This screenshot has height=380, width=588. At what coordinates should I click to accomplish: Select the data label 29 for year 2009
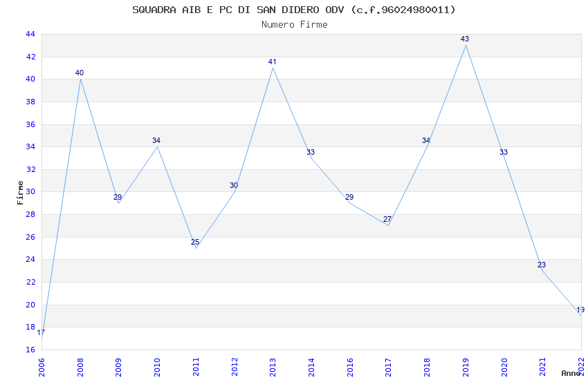tap(118, 197)
